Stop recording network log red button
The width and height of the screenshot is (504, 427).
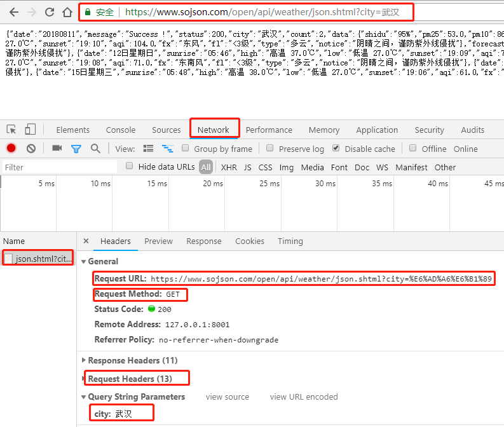(x=11, y=148)
